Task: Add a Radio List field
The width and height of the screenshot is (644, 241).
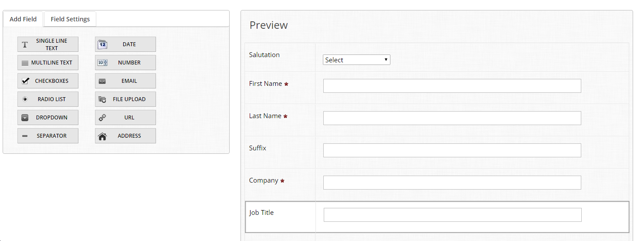Action: [x=48, y=99]
